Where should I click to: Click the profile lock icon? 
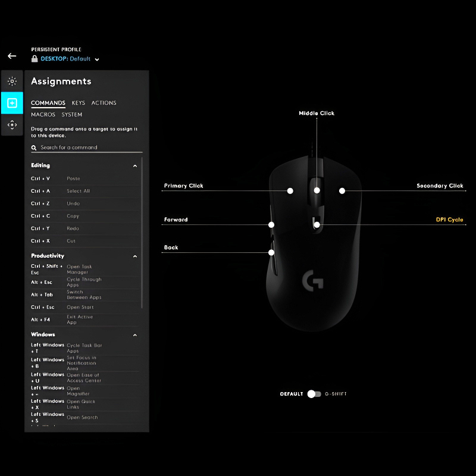(x=35, y=59)
